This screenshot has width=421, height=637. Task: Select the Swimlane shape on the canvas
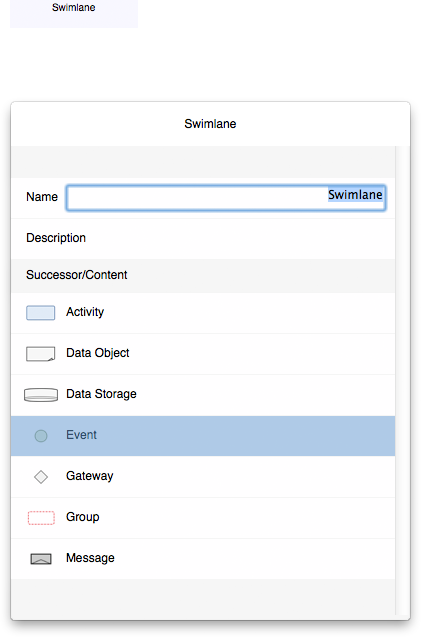tap(74, 13)
